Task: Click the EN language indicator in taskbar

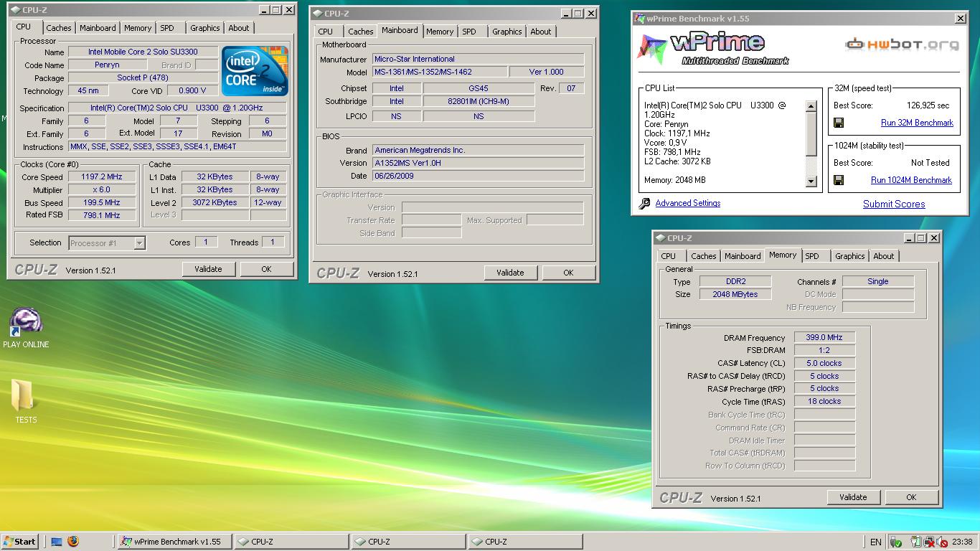Action: 875,542
